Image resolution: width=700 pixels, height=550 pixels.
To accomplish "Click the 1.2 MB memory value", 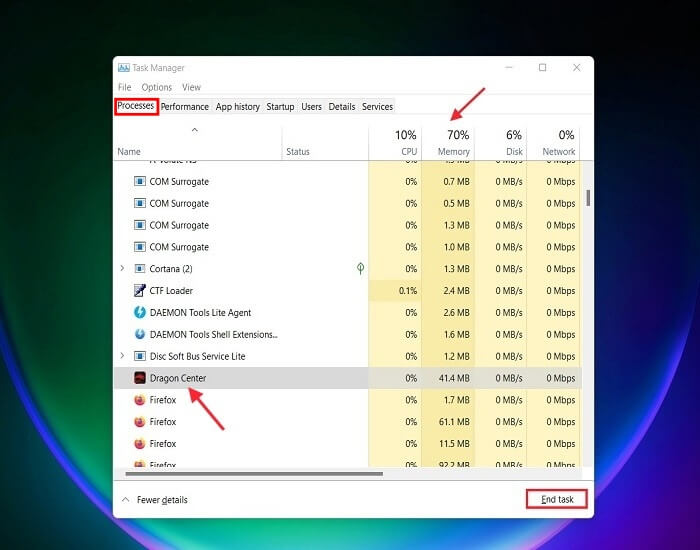I will pyautogui.click(x=456, y=356).
